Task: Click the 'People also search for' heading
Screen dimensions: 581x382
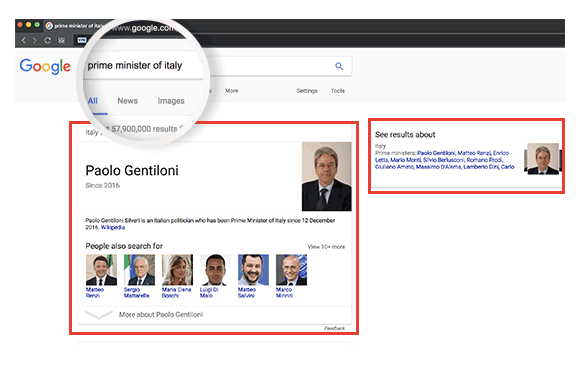Action: [124, 246]
